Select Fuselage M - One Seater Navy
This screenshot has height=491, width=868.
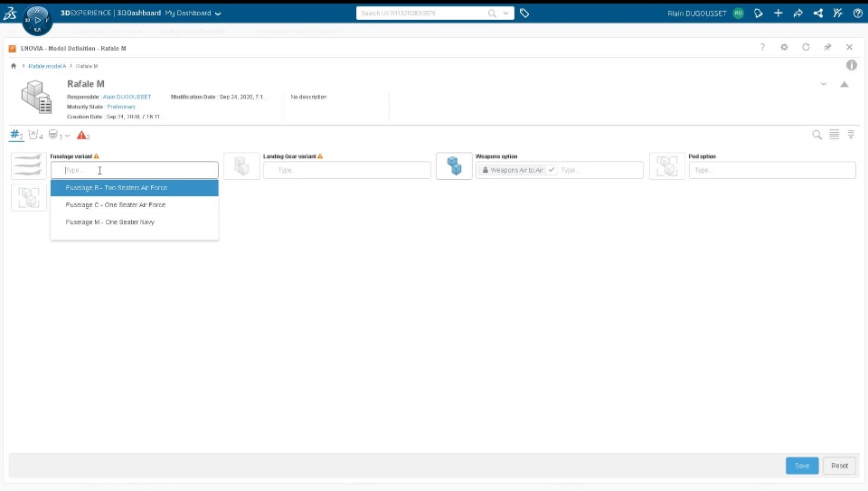click(x=135, y=222)
